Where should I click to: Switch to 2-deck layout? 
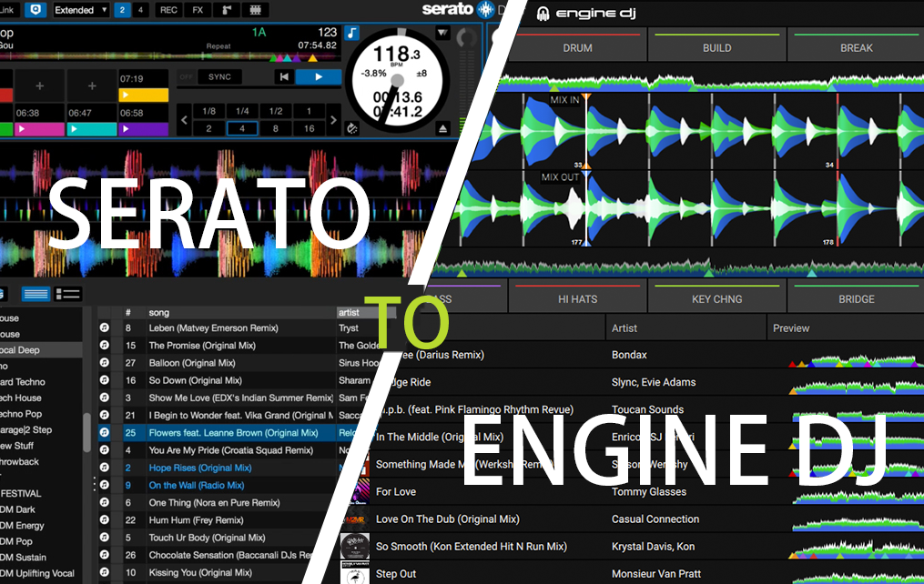[122, 9]
